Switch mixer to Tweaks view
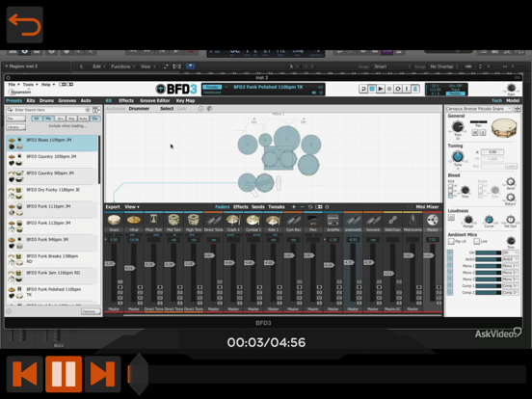532x399 pixels. pyautogui.click(x=277, y=206)
